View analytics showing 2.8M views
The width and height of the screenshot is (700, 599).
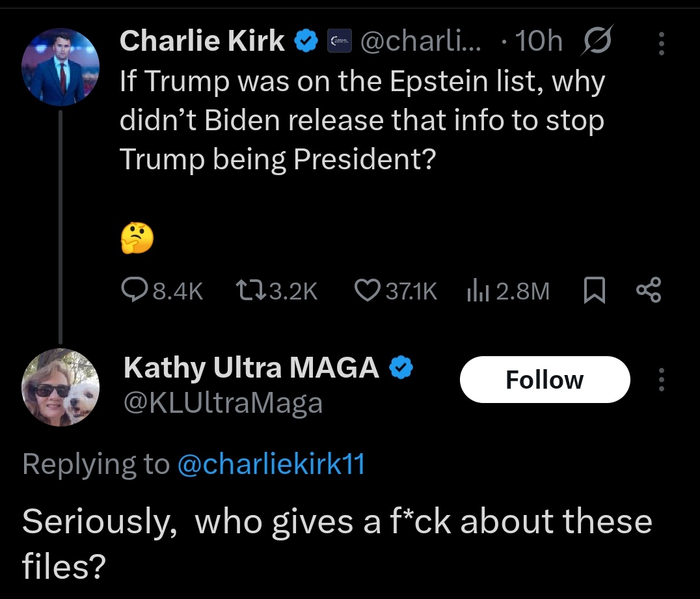coord(508,290)
